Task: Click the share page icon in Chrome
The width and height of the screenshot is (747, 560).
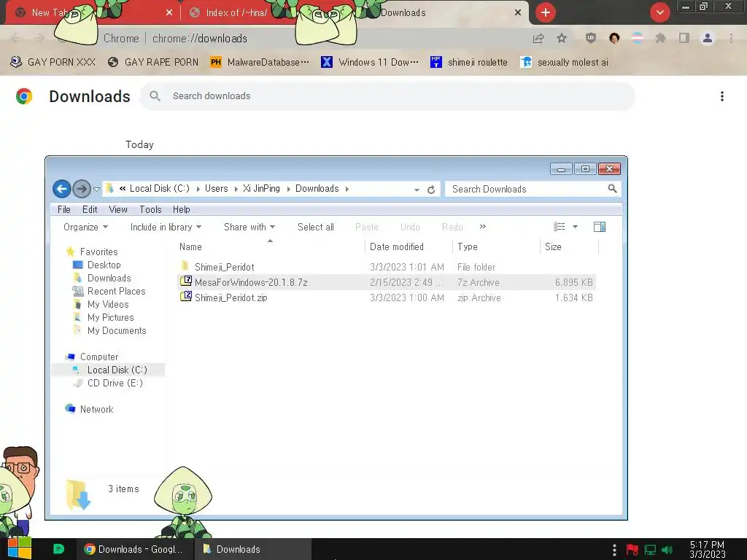Action: [x=538, y=39]
